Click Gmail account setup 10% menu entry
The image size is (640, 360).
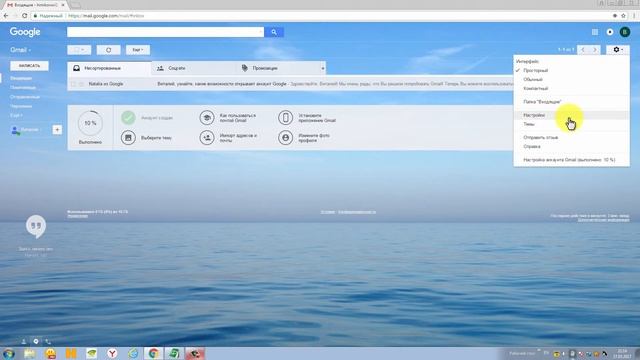click(x=571, y=160)
